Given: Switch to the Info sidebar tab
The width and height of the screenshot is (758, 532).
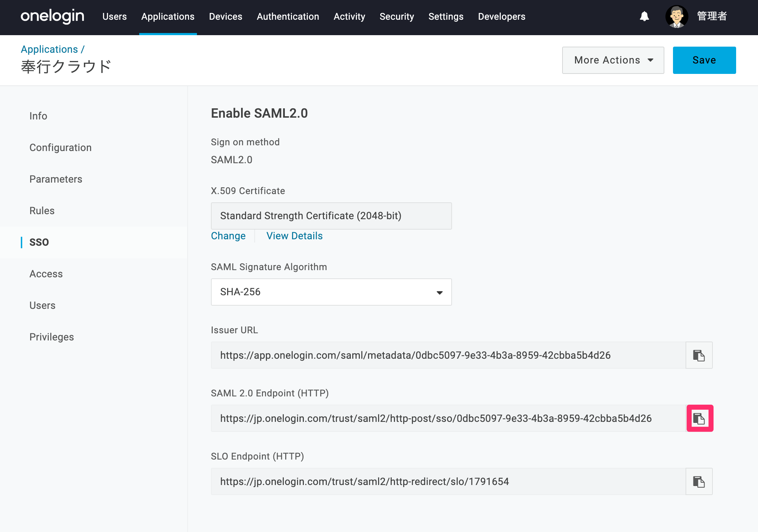Looking at the screenshot, I should [x=38, y=116].
